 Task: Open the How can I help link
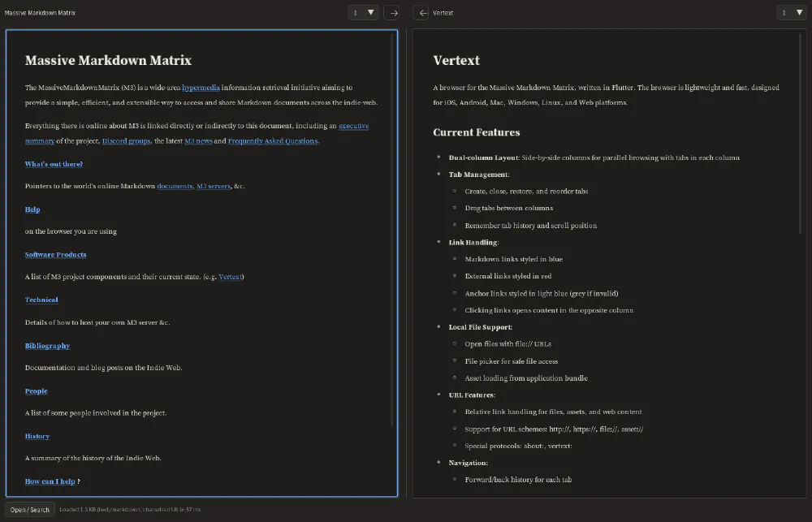[x=50, y=481]
